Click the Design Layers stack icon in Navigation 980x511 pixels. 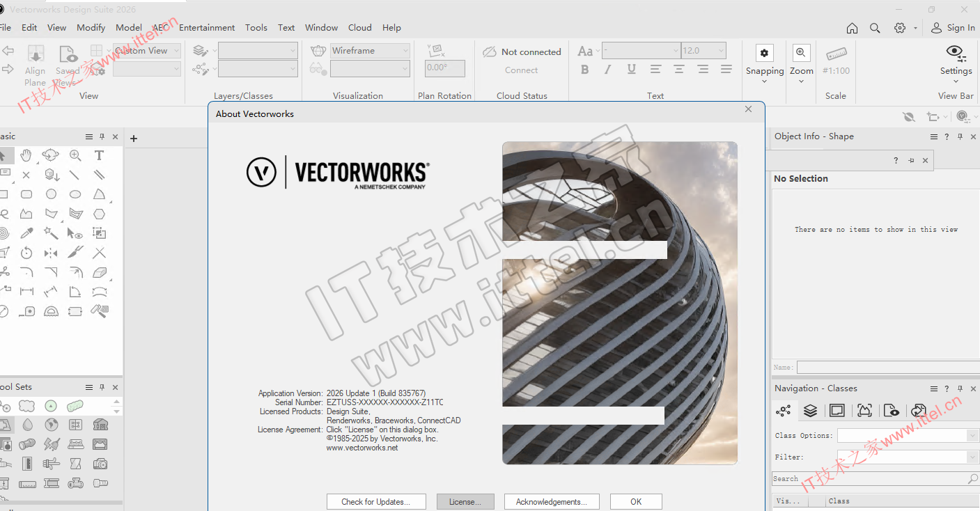[x=810, y=411]
